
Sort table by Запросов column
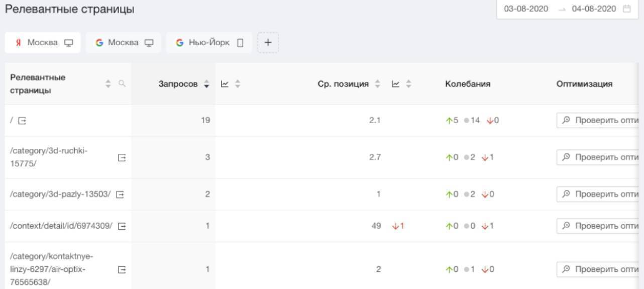click(x=206, y=84)
